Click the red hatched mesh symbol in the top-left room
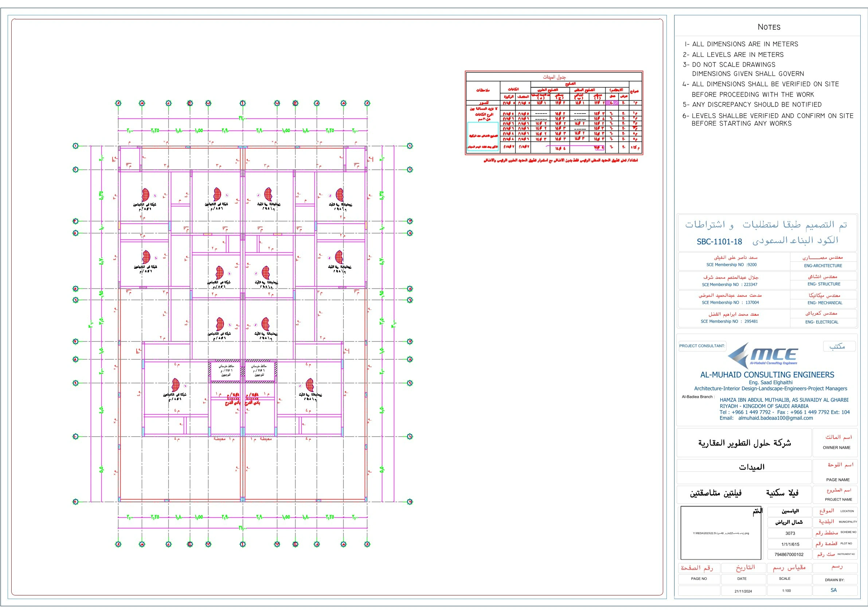 145,195
